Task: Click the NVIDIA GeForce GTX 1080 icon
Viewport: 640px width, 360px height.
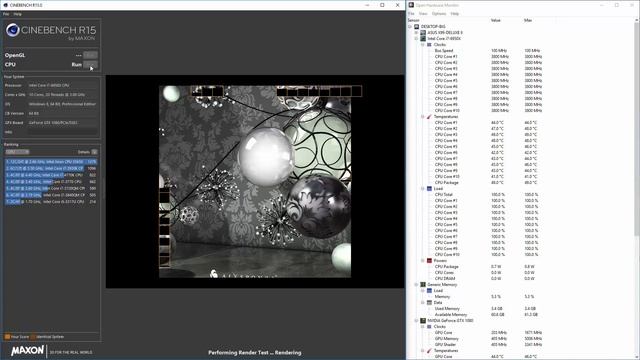Action: point(423,320)
